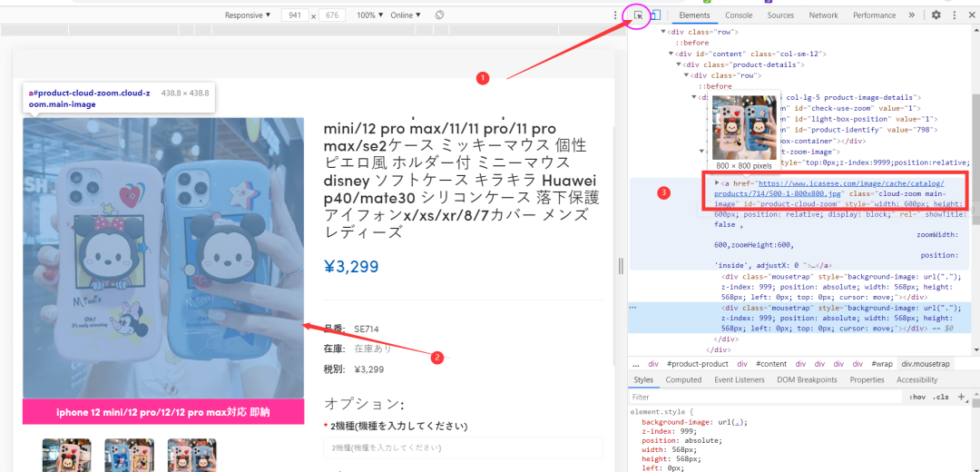Click the Styles Filter input field
Viewport: 980px width, 472px height.
[762, 397]
